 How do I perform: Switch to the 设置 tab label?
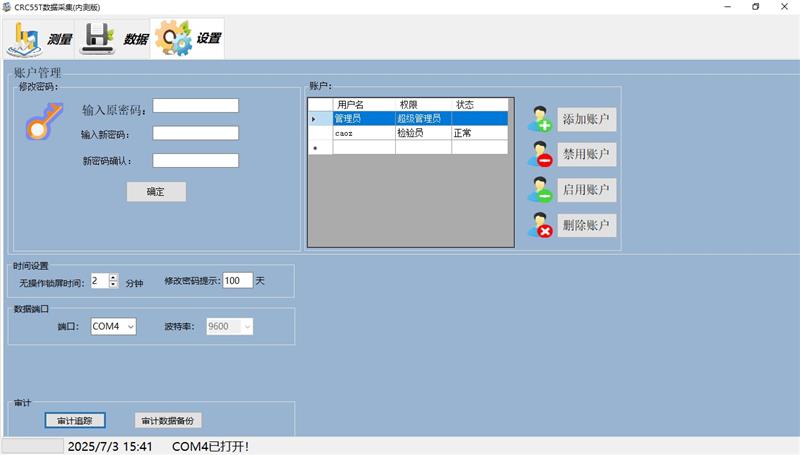coord(209,38)
